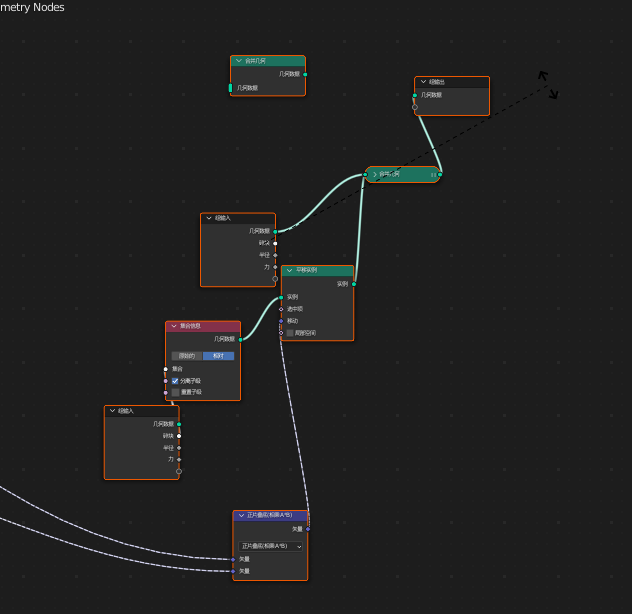Screen dimensions: 632x614
Task: Select the Relative (相对) transform button
Action: 218,355
